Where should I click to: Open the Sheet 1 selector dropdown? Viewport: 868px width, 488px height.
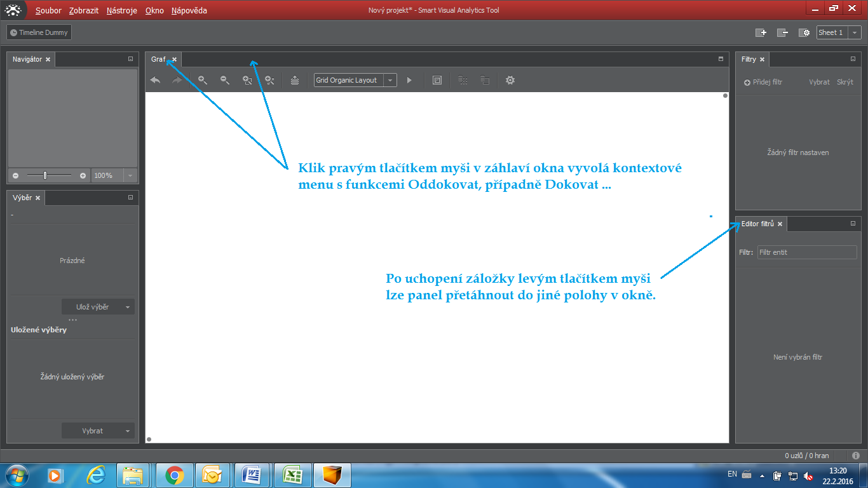[855, 32]
